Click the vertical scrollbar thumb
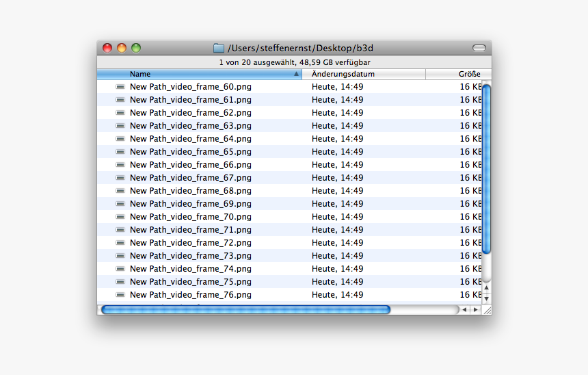Screen dimensions: 588x375 [486, 169]
